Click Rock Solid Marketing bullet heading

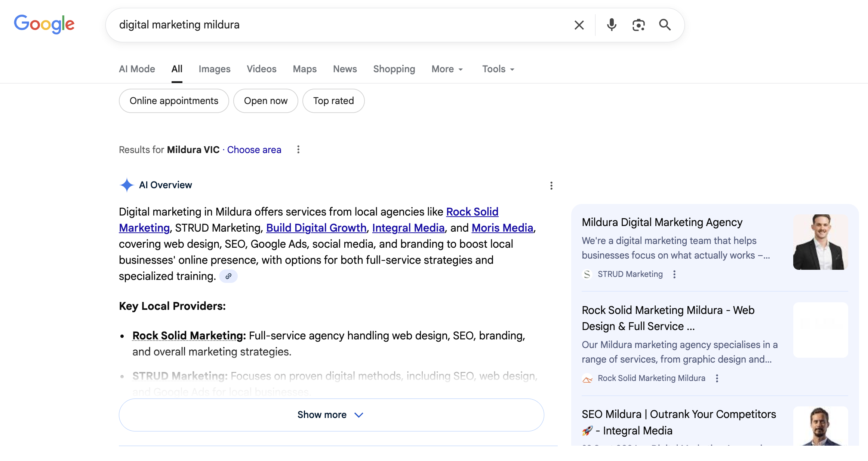point(189,336)
